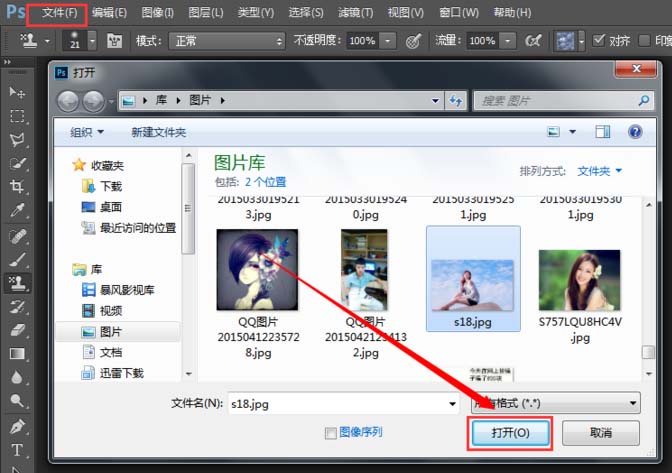Choose the Clone Stamp tool

pos(17,282)
